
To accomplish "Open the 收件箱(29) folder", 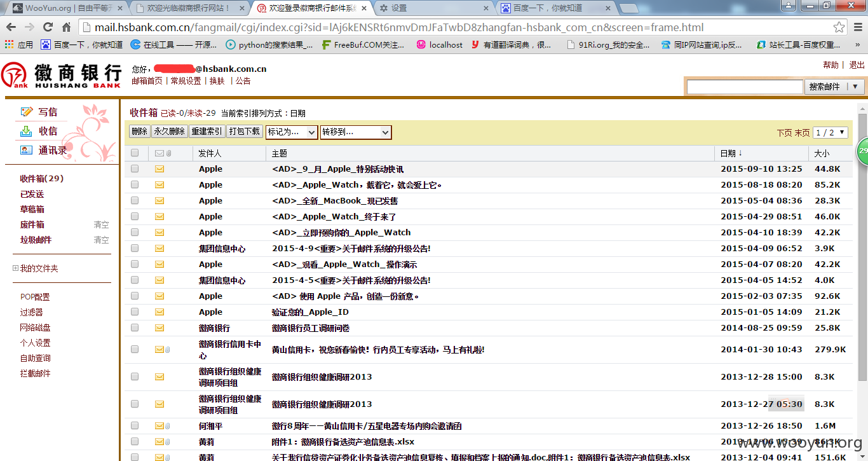I will tap(42, 179).
